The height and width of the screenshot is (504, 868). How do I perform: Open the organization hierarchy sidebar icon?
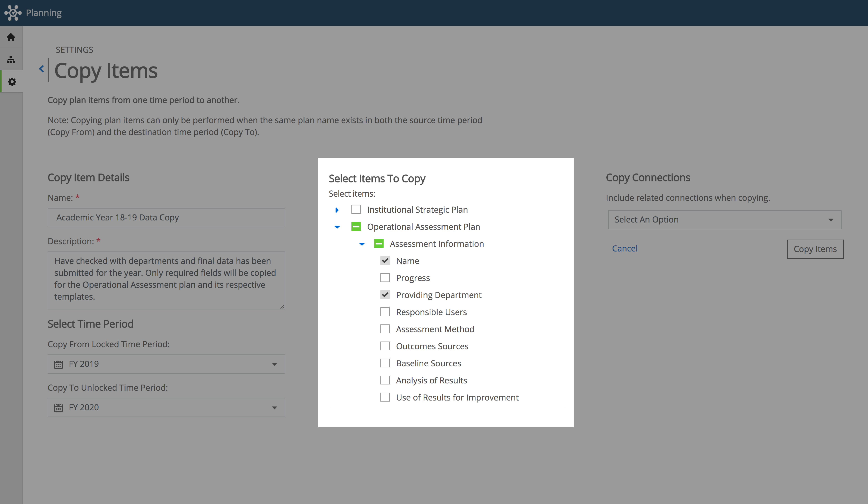click(x=11, y=60)
